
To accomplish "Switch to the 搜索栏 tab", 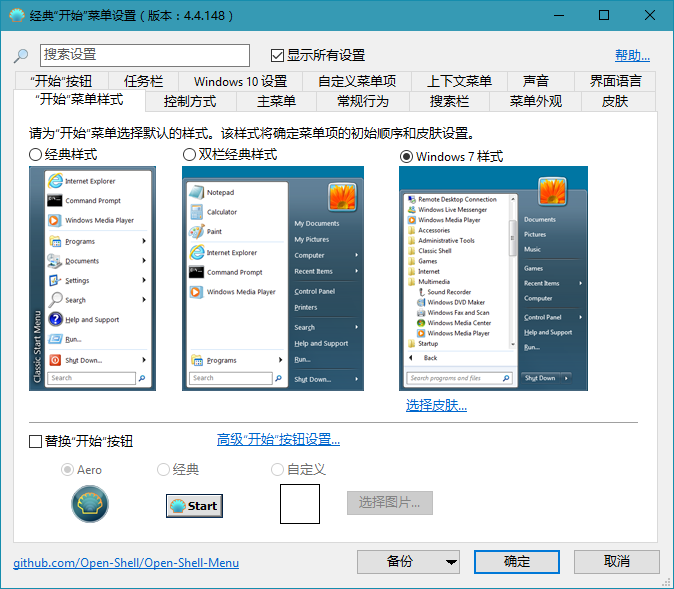I will [449, 101].
